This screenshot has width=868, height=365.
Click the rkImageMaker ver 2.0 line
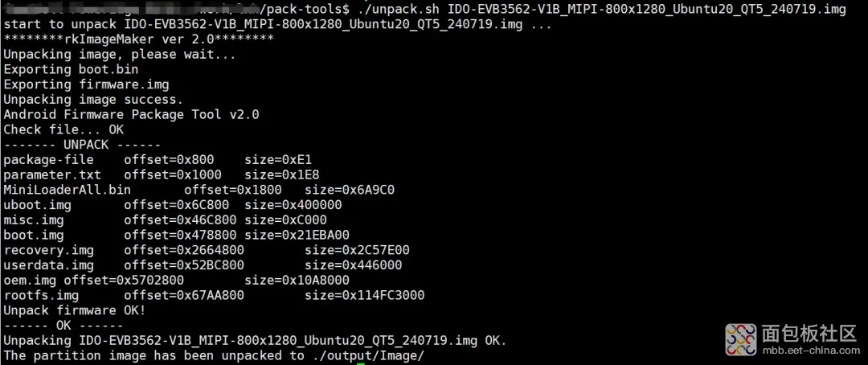click(x=138, y=39)
